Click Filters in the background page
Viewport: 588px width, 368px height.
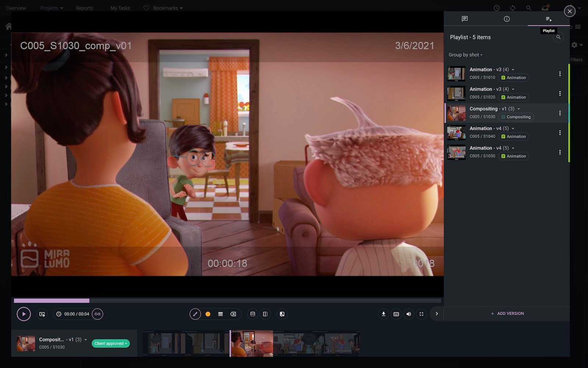[x=576, y=60]
